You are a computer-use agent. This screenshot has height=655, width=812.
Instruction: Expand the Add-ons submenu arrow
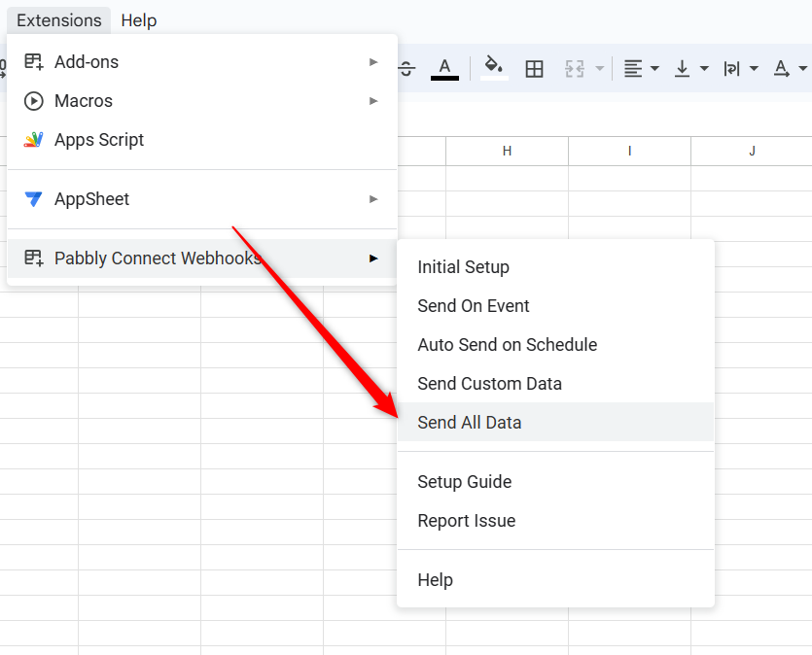click(x=373, y=62)
